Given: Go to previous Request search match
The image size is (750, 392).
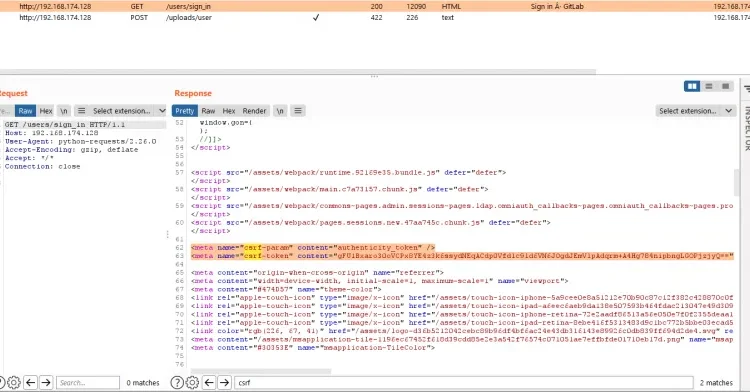Looking at the screenshot, I should point(31,382).
